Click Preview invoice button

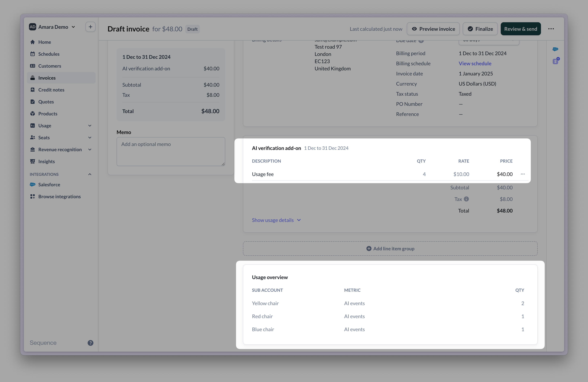point(433,29)
